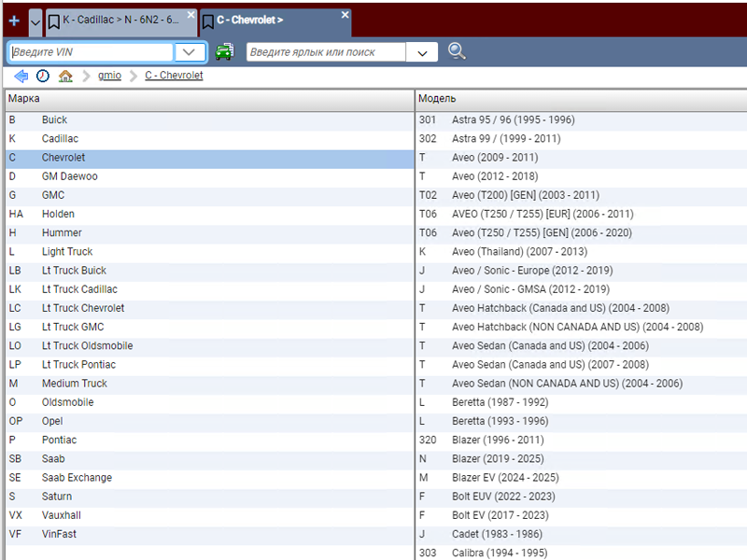Select the GM Daewoo brand row

[x=209, y=176]
